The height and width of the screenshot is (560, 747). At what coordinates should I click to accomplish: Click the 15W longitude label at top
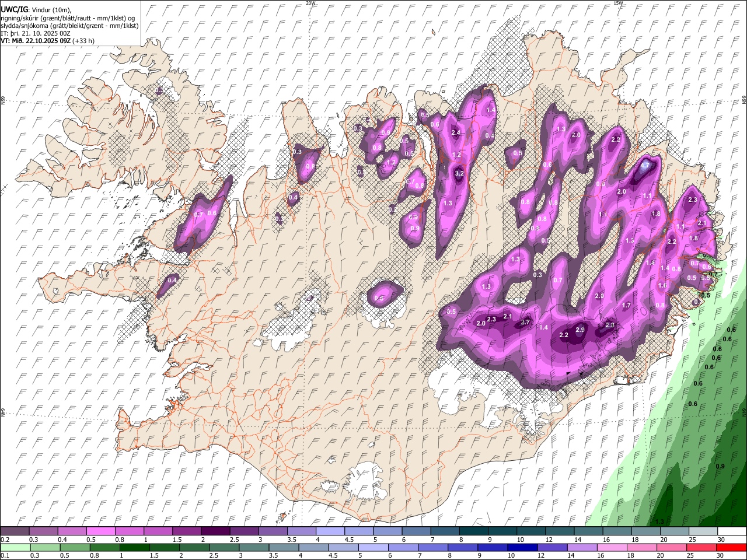(618, 3)
